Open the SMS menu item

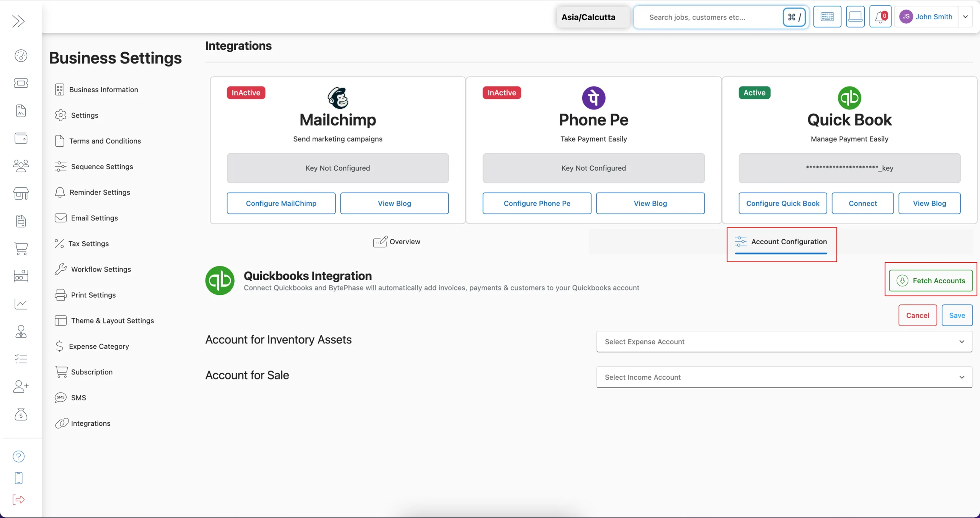coord(70,397)
